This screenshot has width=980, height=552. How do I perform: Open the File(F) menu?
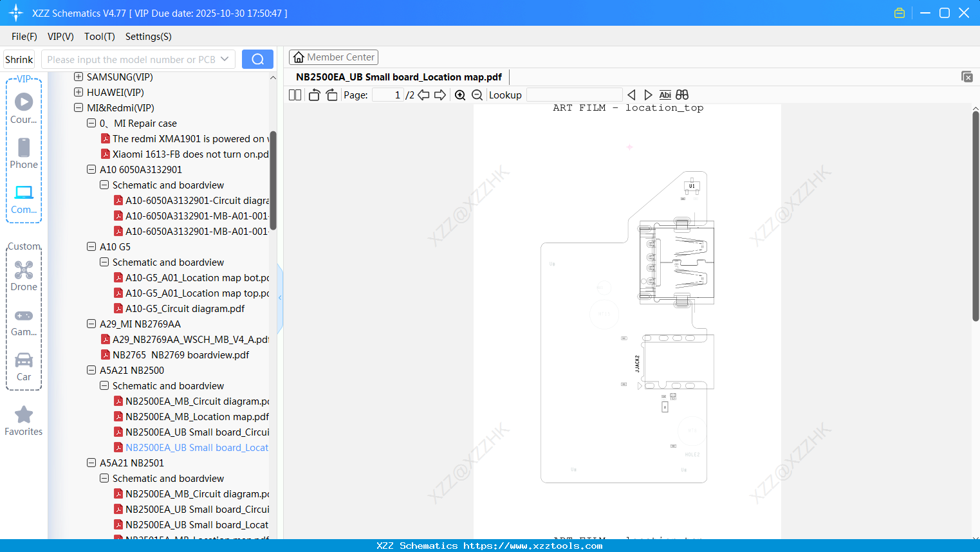pyautogui.click(x=24, y=37)
